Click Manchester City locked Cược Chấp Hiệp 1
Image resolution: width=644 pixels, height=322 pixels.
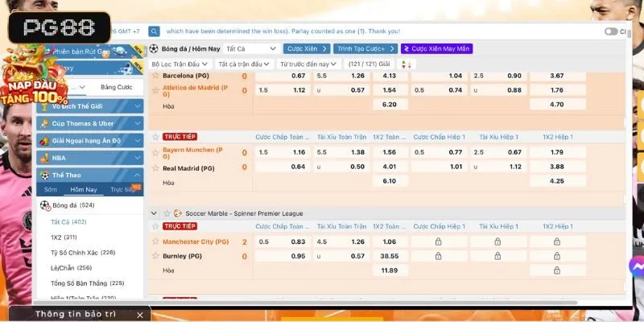[438, 242]
